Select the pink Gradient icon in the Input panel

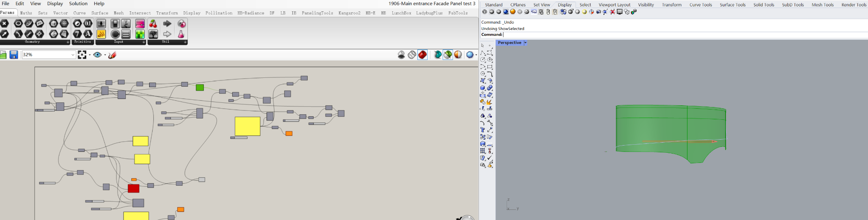click(x=140, y=24)
